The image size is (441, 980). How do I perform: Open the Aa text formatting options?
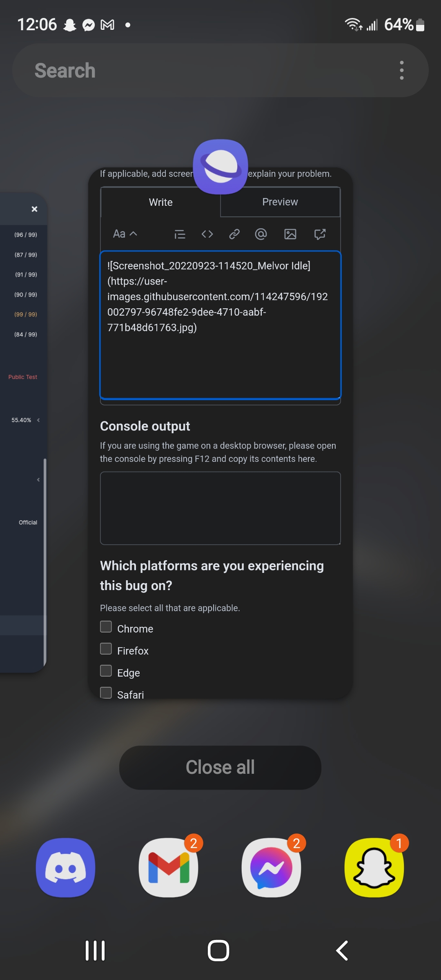point(119,234)
